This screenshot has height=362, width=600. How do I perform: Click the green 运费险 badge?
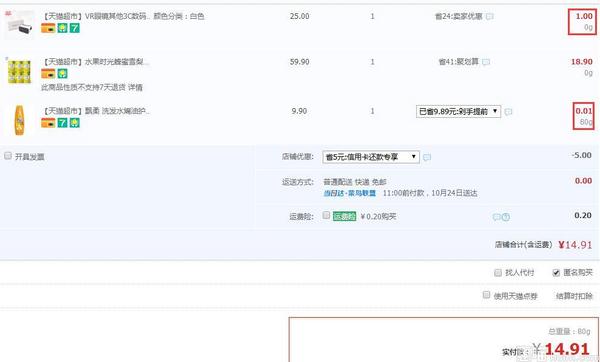tap(344, 216)
